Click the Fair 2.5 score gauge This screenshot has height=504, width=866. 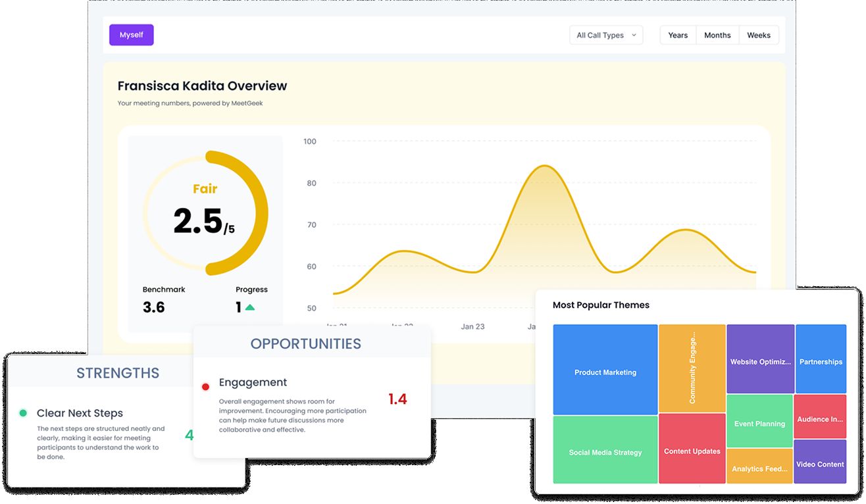pyautogui.click(x=205, y=213)
